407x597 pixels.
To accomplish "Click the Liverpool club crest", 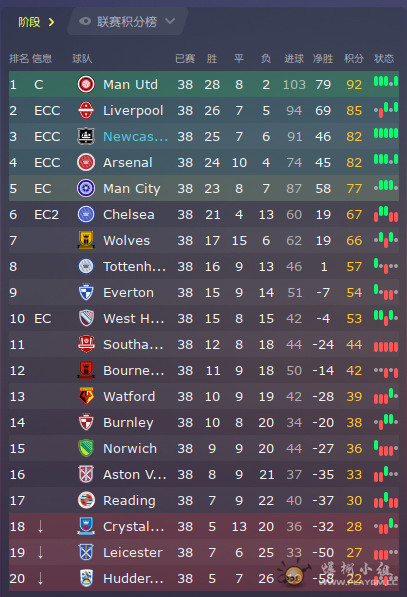I will [86, 110].
